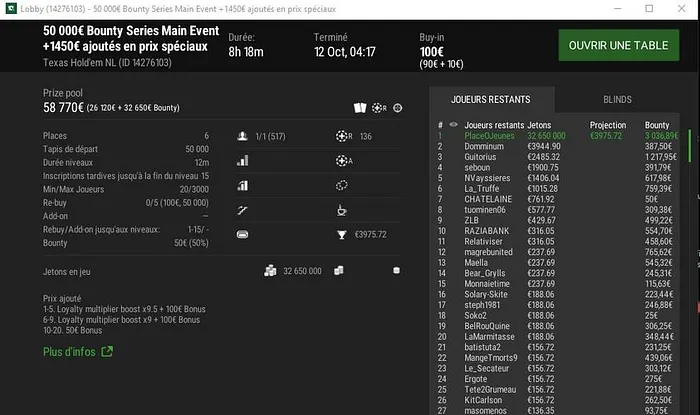Click the rebuy chip icon beside prize pool
This screenshot has height=415, width=700.
379,108
